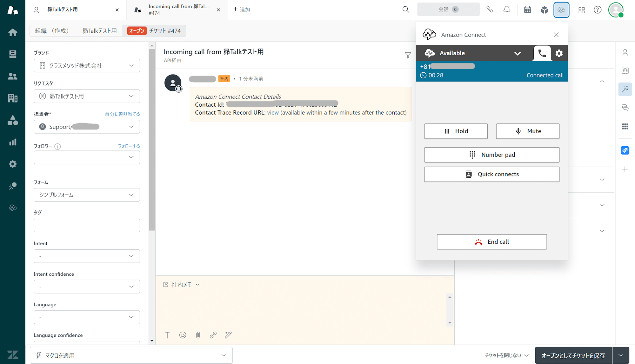Open Quick connects
Image resolution: width=635 pixels, height=364 pixels.
click(x=492, y=174)
